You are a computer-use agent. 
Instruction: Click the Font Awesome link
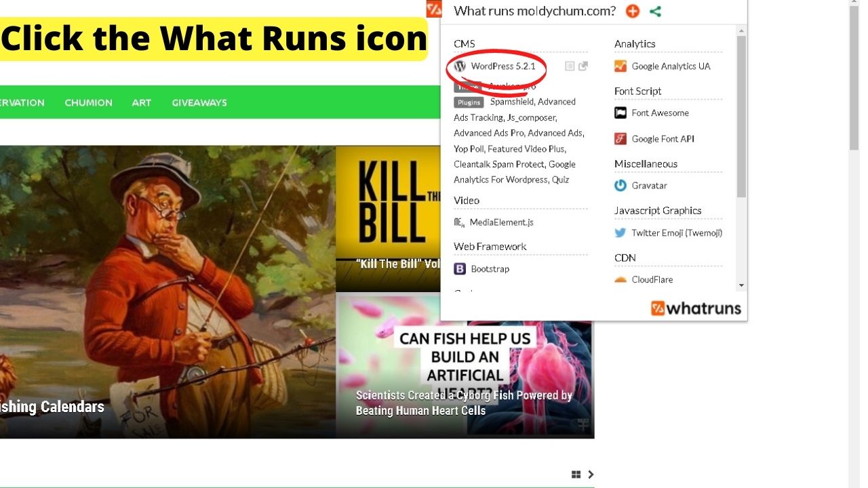pos(660,113)
